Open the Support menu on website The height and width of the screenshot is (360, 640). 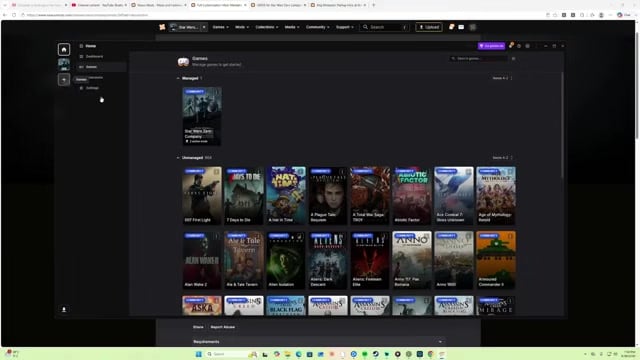tap(344, 27)
